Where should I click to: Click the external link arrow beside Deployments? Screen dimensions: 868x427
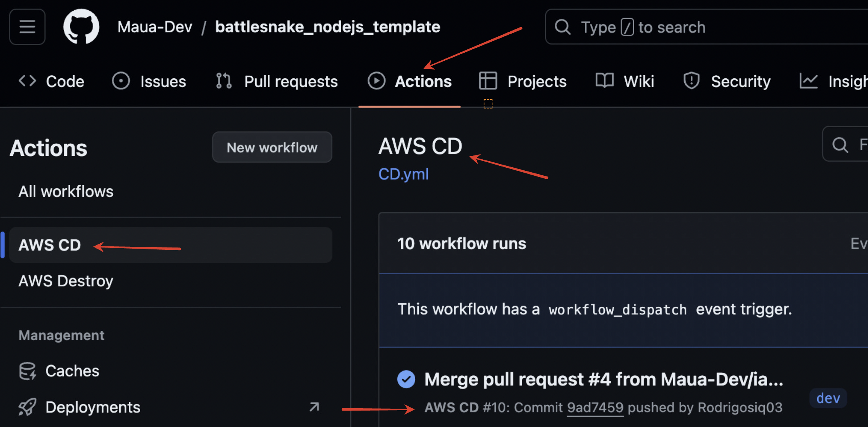[x=314, y=407]
